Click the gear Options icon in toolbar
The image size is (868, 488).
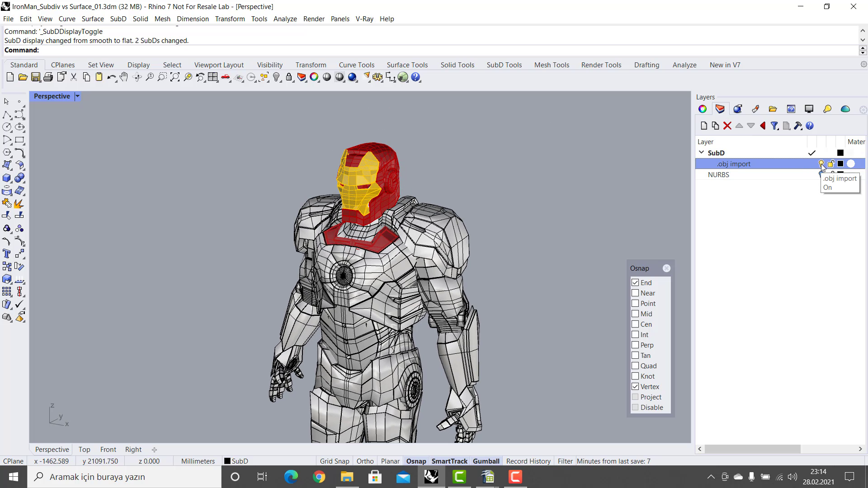point(377,77)
